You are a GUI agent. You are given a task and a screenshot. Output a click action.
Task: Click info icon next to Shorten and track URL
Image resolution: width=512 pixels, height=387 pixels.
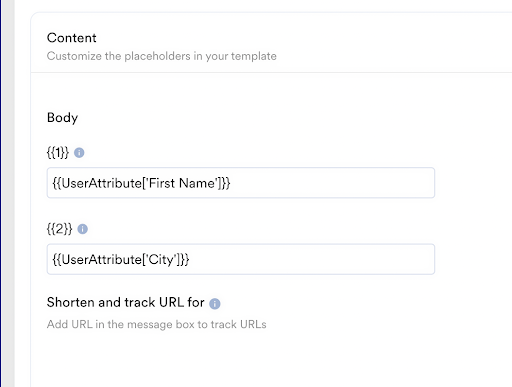click(x=215, y=303)
